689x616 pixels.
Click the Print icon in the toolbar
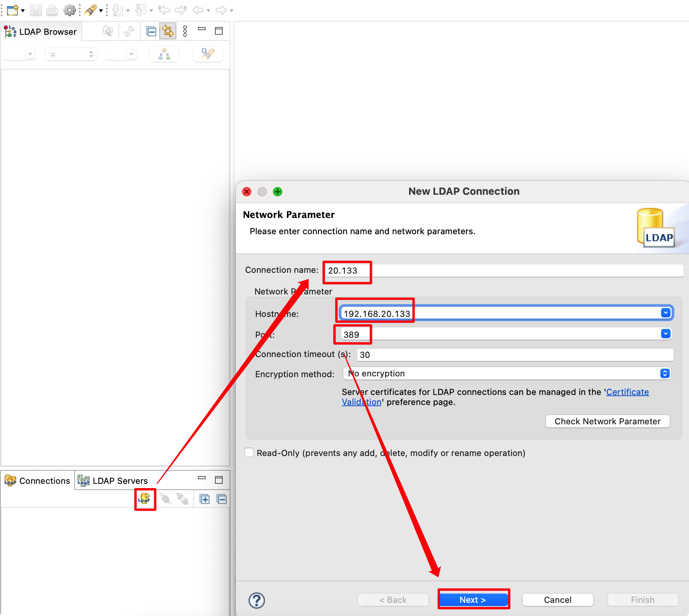tap(52, 10)
